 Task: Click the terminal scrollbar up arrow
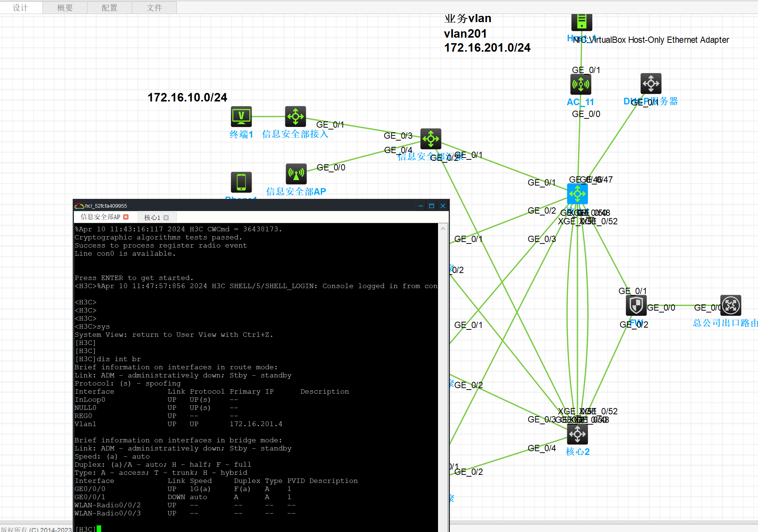coord(443,229)
